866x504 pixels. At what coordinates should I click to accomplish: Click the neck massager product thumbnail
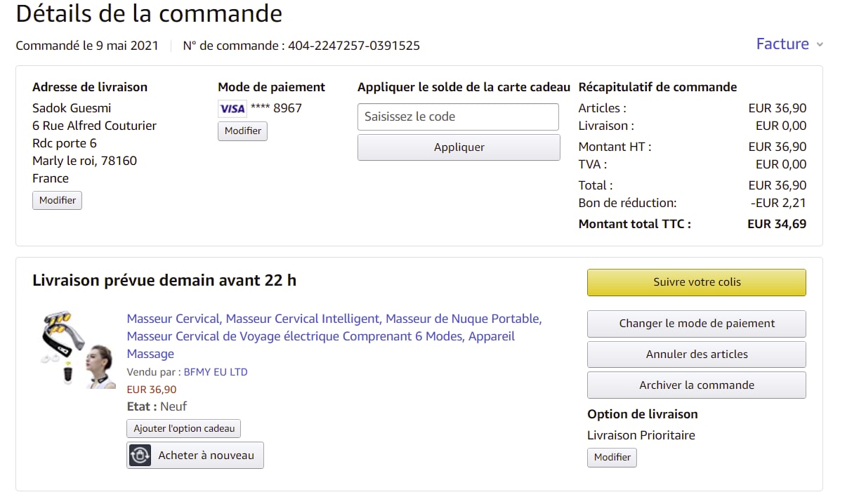[x=77, y=349]
